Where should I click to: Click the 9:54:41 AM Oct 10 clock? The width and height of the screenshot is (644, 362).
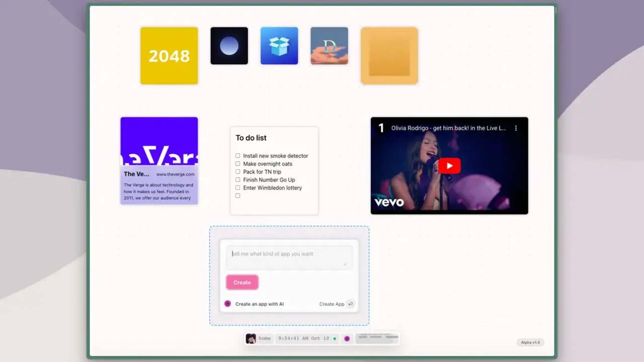(303, 338)
